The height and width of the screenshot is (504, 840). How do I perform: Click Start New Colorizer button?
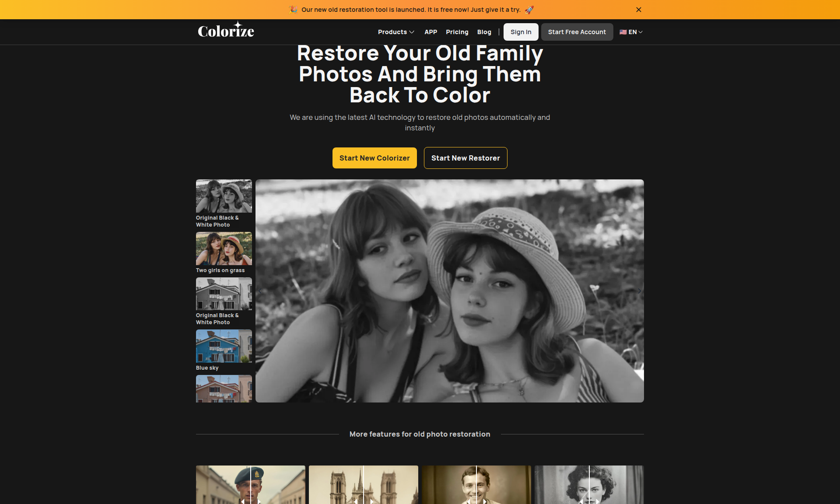click(x=374, y=158)
